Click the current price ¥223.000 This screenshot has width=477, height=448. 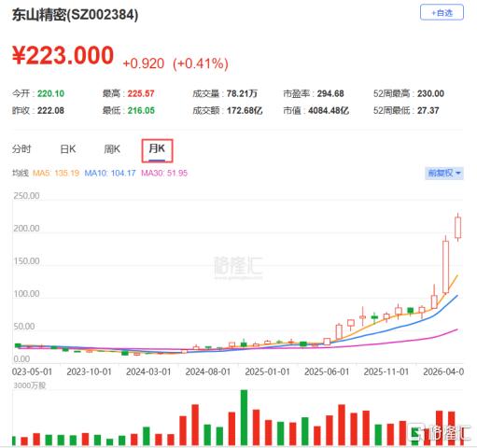[63, 55]
